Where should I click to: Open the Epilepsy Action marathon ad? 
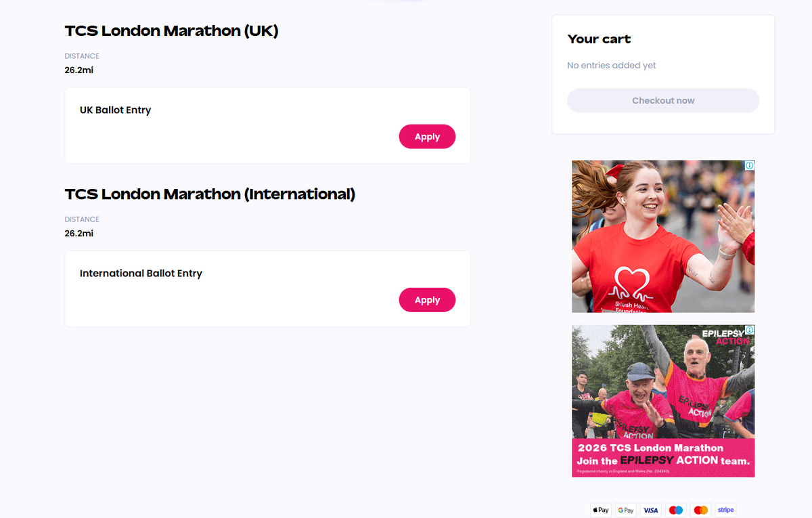pyautogui.click(x=663, y=401)
